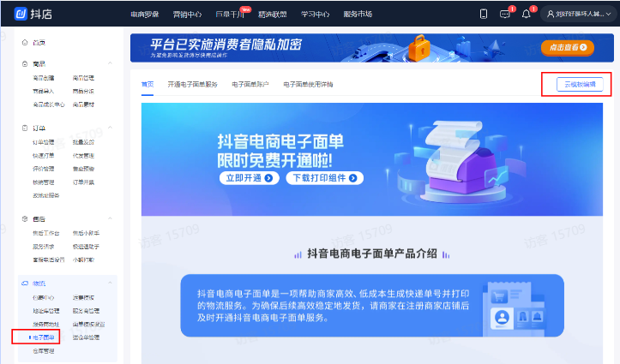Viewport: 620px width, 364px height.
Task: Open the chat messages icon in the header
Action: click(x=504, y=15)
